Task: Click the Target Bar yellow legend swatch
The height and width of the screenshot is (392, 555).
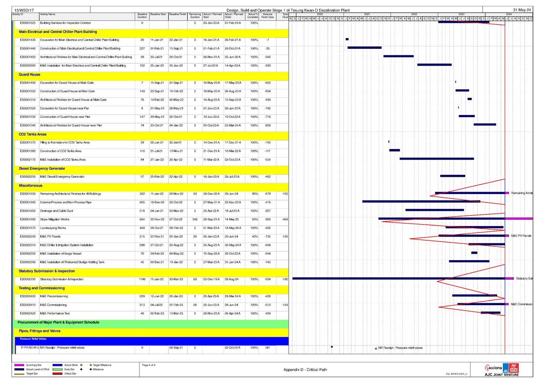Action: coord(19,374)
